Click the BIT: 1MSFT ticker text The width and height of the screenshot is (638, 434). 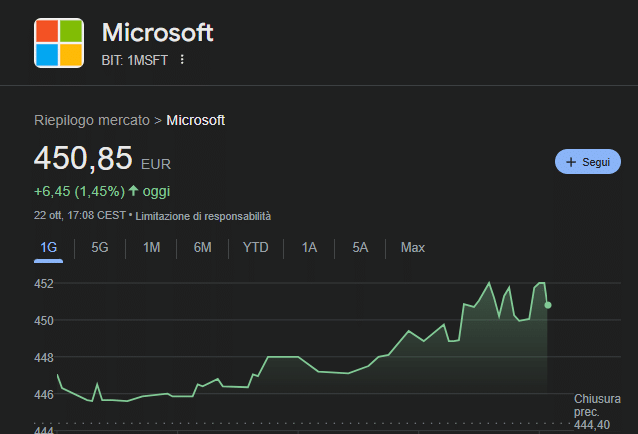pos(134,60)
